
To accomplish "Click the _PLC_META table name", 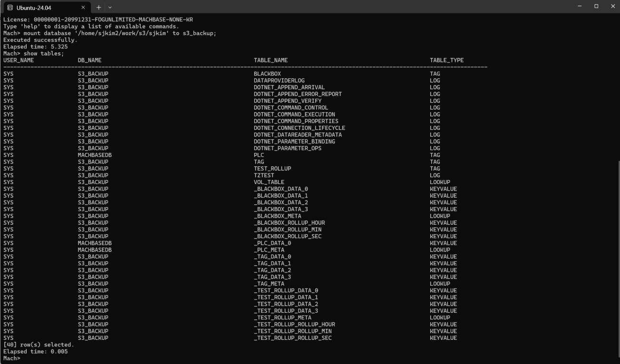I will coord(269,250).
